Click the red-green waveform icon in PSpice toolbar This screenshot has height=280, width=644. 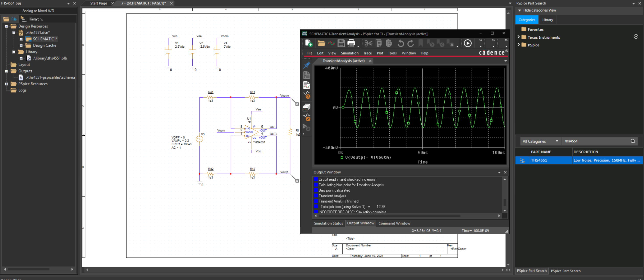coord(331,43)
